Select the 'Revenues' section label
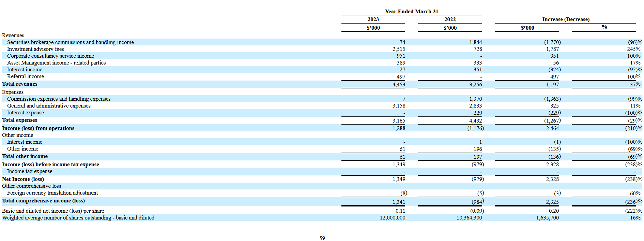644x241 pixels. (13, 36)
